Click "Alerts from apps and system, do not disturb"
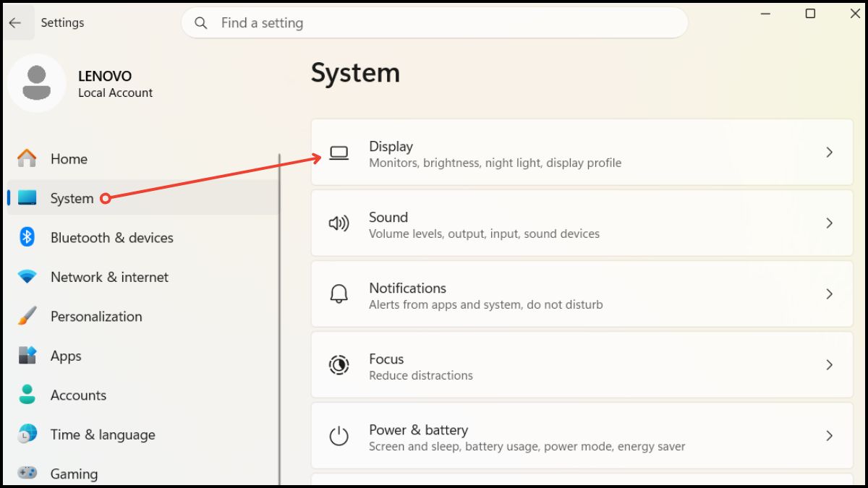 [x=485, y=304]
